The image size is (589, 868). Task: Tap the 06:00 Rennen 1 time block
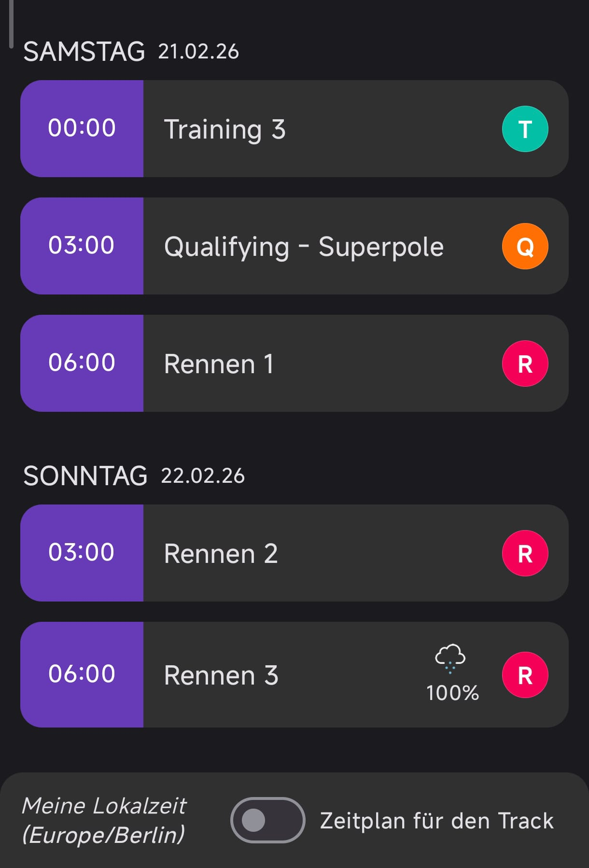click(82, 363)
